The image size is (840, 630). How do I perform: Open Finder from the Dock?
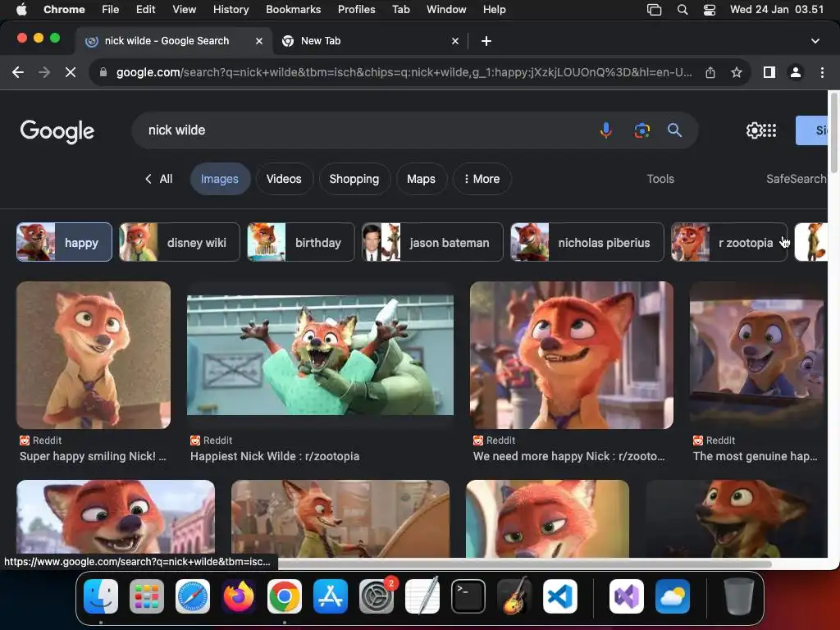(101, 596)
